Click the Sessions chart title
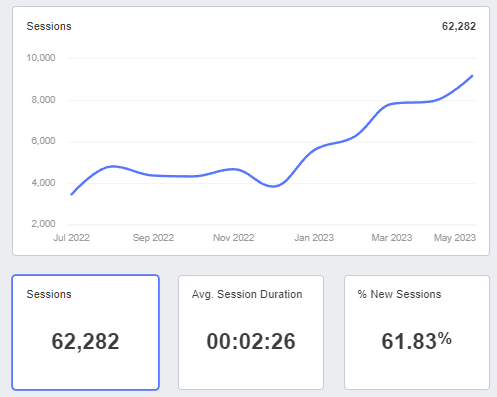This screenshot has height=397, width=497. (x=49, y=26)
